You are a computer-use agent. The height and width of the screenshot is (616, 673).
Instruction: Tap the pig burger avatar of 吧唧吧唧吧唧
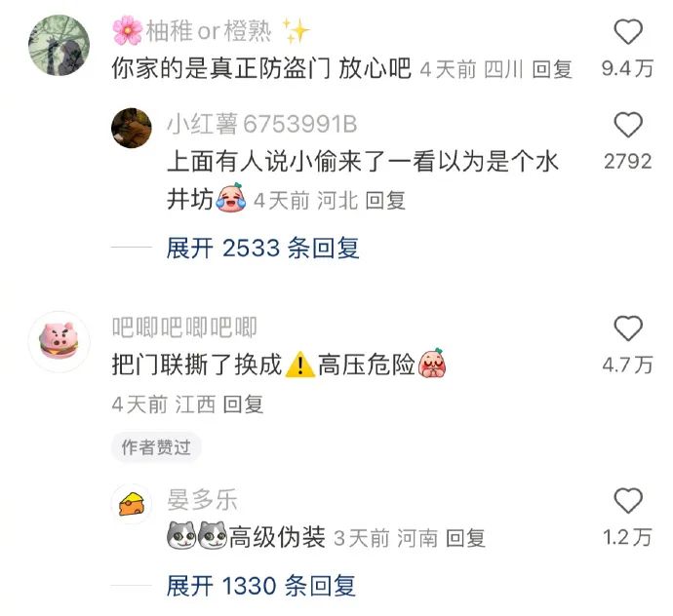(x=59, y=341)
